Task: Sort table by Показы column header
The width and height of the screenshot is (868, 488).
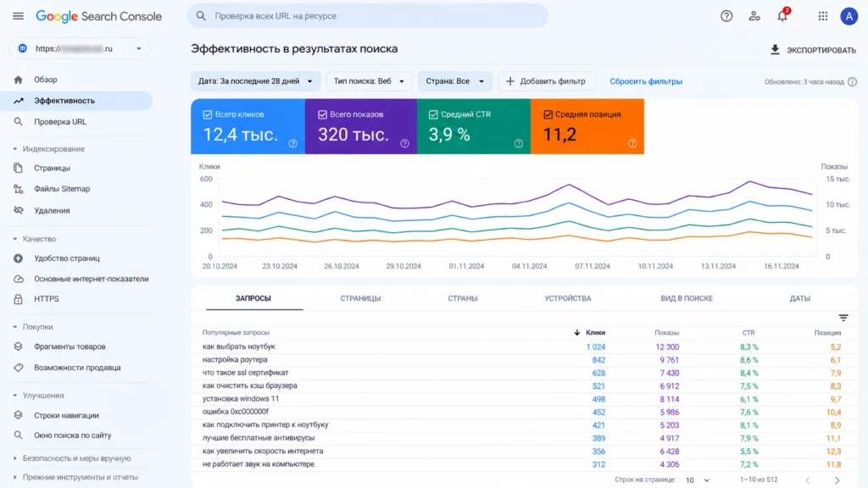Action: tap(666, 332)
